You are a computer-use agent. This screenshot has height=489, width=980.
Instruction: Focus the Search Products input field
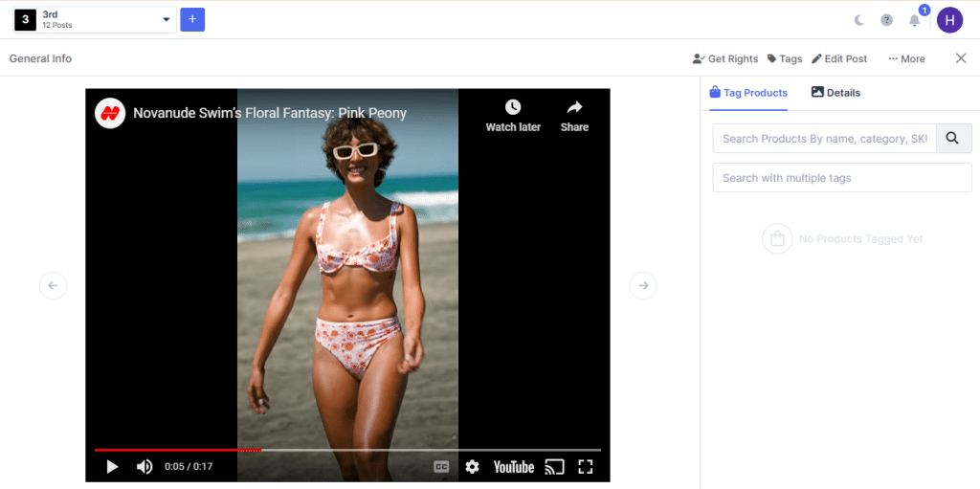coord(824,139)
